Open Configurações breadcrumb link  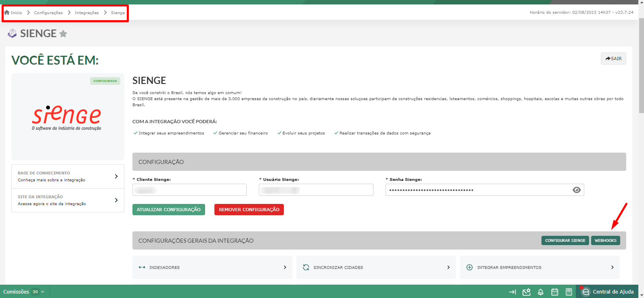[x=48, y=13]
